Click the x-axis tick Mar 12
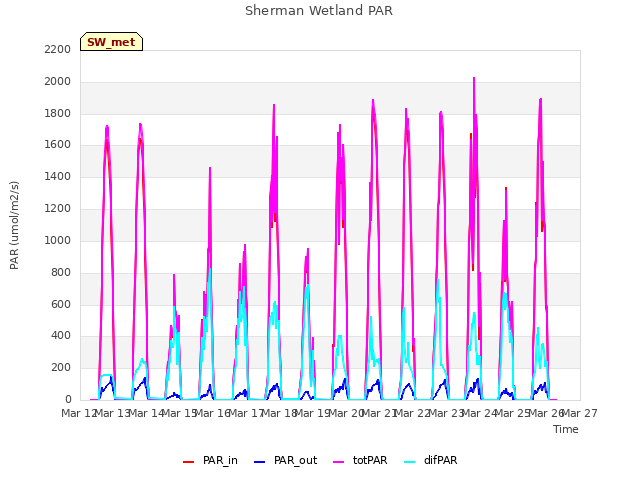This screenshot has width=640, height=480. pos(78,413)
